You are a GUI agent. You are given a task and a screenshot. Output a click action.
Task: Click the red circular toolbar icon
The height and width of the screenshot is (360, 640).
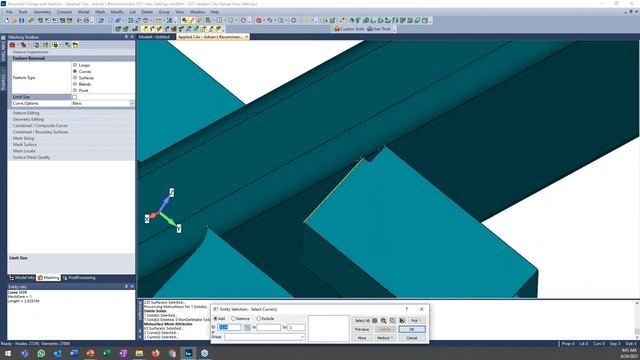point(258,20)
